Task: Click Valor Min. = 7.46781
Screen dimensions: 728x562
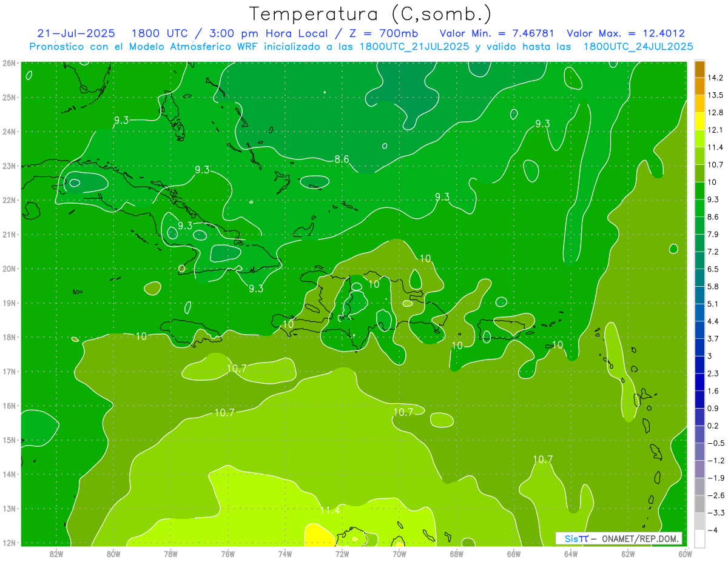Action: [497, 33]
